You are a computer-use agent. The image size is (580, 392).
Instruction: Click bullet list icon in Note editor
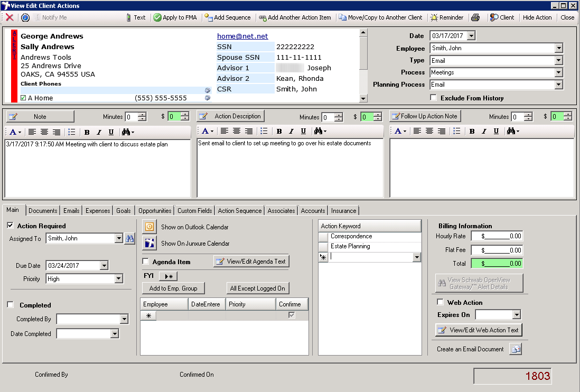pos(72,132)
